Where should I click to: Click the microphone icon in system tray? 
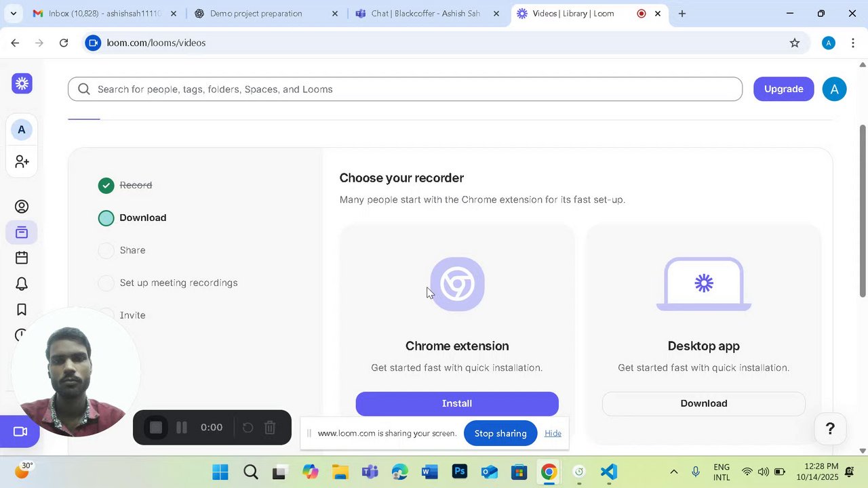point(696,472)
